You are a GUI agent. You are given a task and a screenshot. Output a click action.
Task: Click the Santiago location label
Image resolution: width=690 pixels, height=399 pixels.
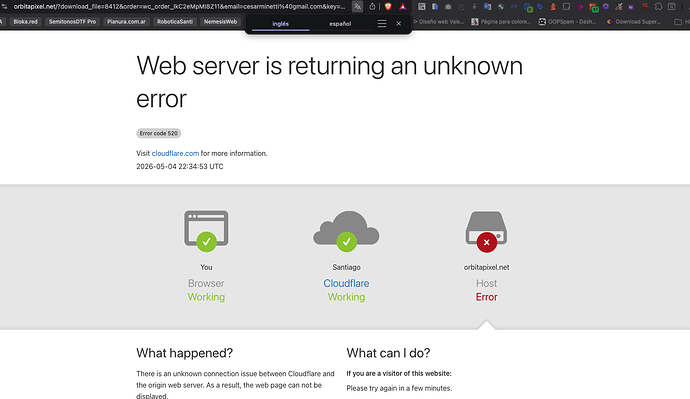[346, 267]
